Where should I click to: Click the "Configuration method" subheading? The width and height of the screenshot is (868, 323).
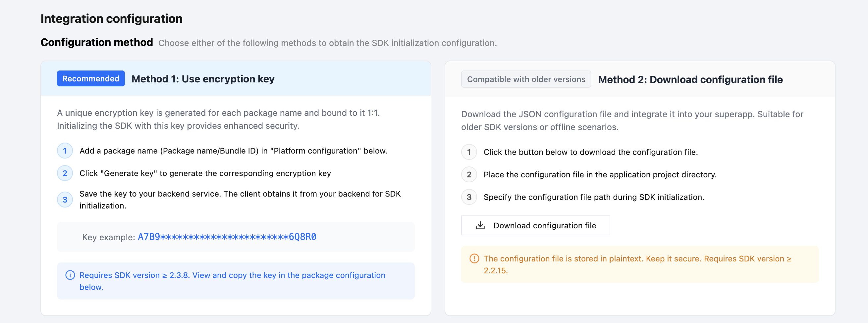(97, 42)
